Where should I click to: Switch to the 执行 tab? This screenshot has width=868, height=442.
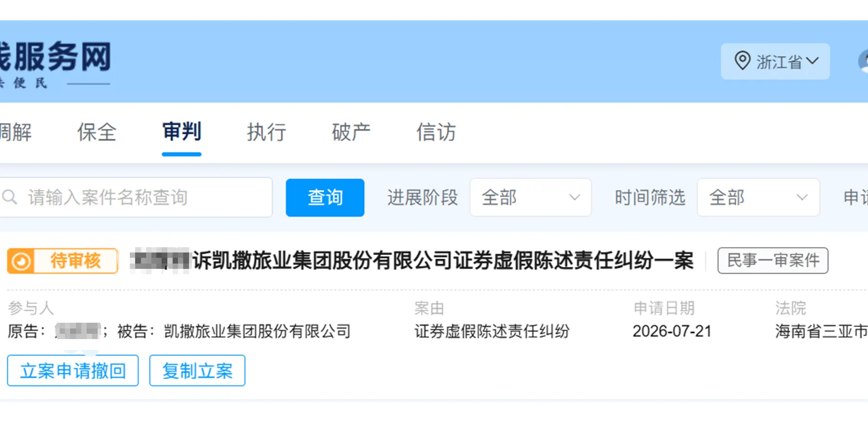click(x=266, y=132)
